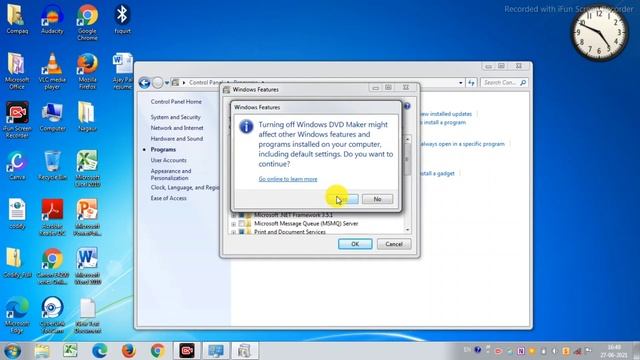Click the 'install a gadget' link
Viewport: 640px width, 360px height.
coord(437,173)
